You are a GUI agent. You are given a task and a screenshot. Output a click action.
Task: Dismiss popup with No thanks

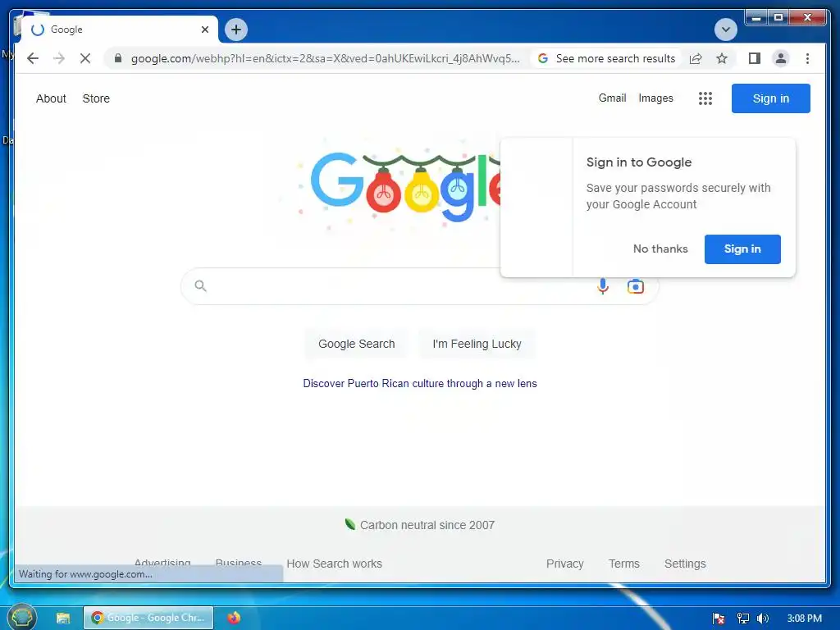tap(660, 249)
